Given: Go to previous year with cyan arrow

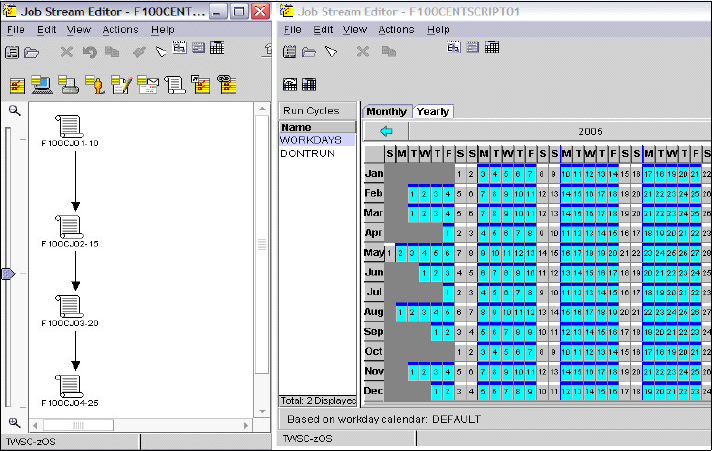Looking at the screenshot, I should pyautogui.click(x=386, y=131).
